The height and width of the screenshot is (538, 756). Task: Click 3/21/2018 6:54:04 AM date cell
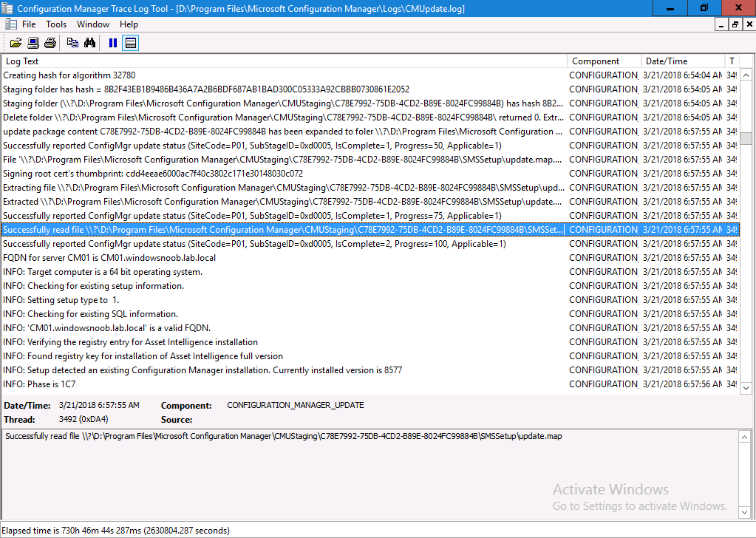682,75
